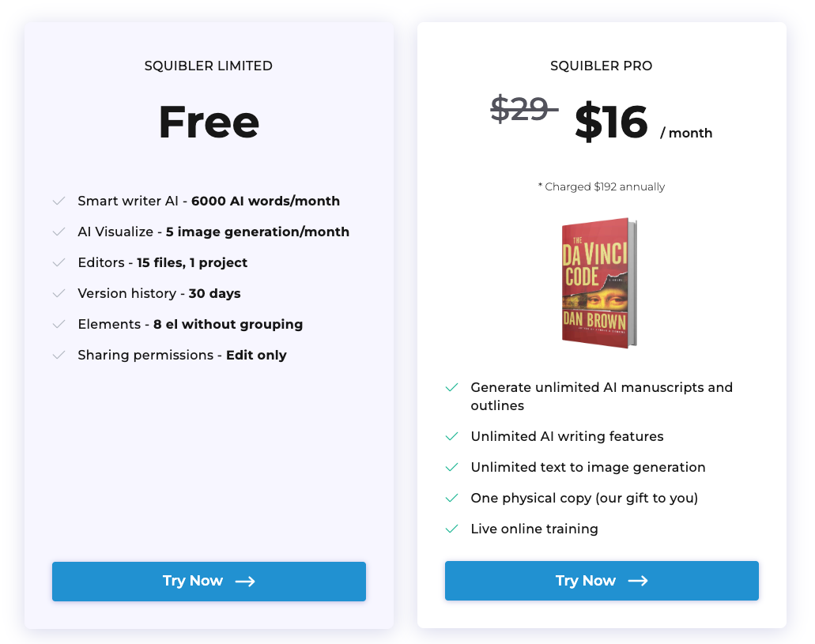Click green checkmark beside One physical copy
The width and height of the screenshot is (815, 644).
point(451,499)
